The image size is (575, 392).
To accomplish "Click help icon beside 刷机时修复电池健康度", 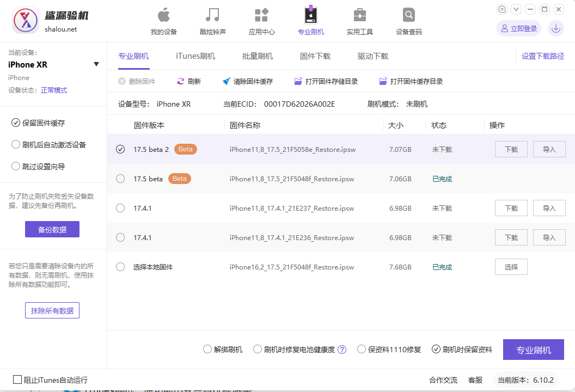I will 342,350.
